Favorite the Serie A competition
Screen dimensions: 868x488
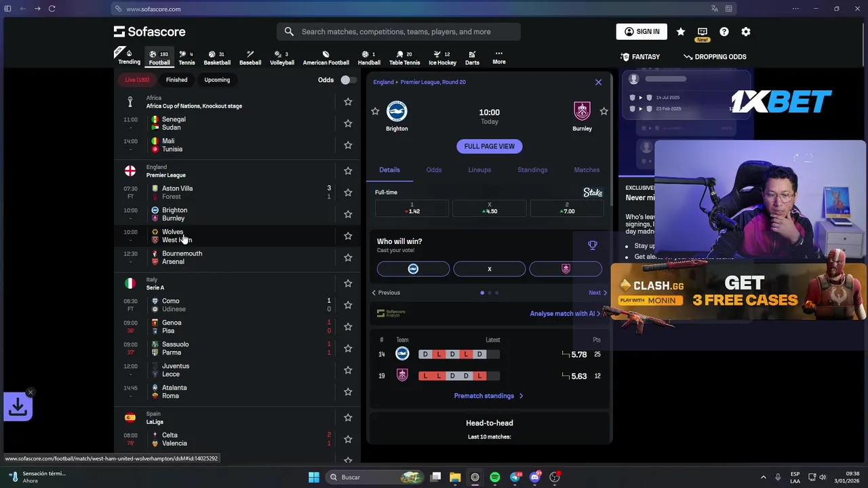348,283
